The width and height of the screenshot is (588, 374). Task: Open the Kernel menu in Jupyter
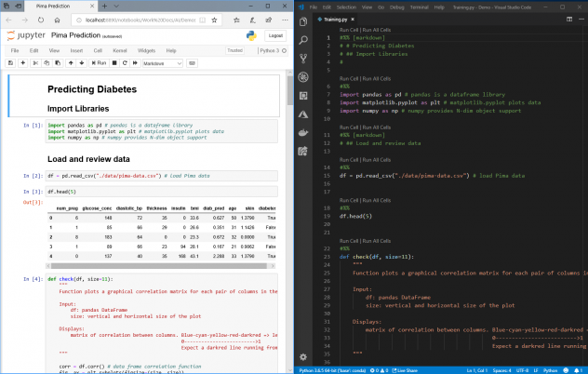(x=119, y=50)
